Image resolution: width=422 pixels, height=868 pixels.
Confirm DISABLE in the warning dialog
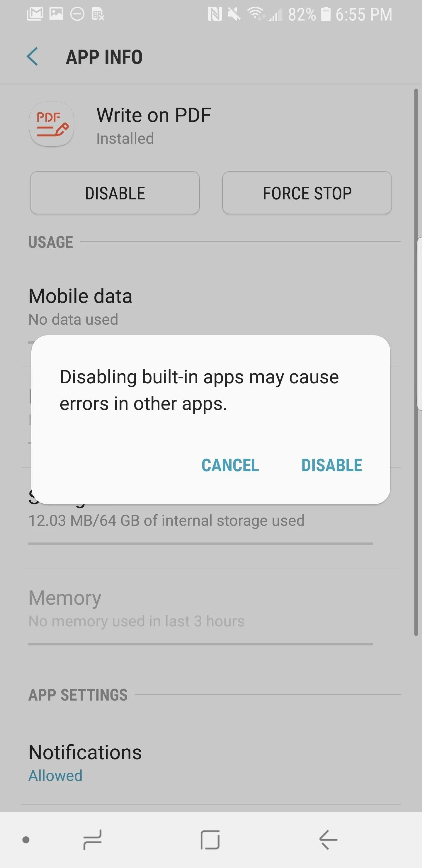tap(332, 465)
